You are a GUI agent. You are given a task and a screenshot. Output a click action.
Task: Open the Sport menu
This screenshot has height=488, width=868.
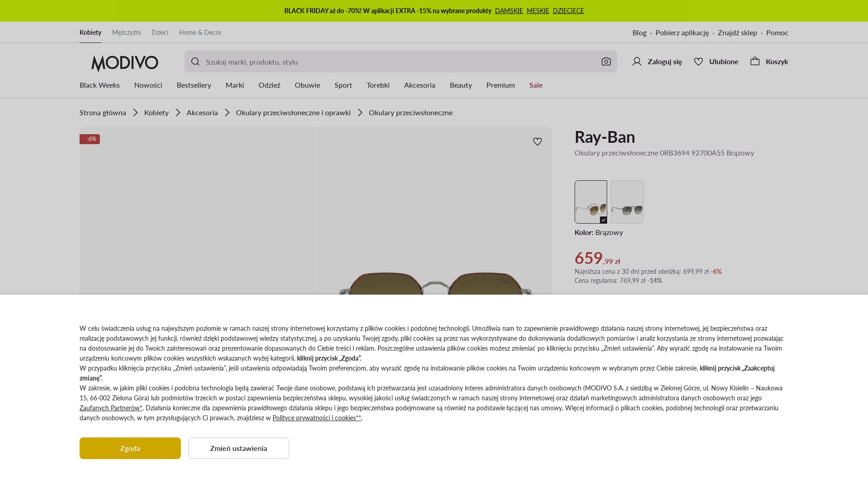343,85
